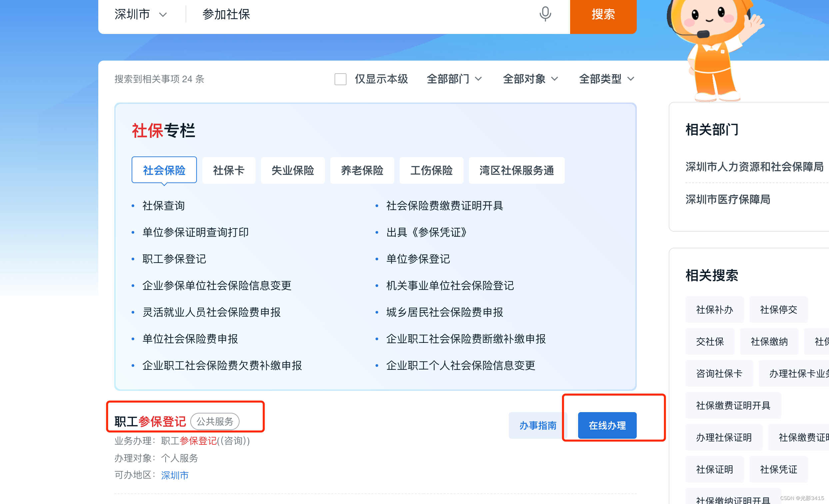Switch to the 社保卡 tab
The height and width of the screenshot is (504, 829).
229,170
